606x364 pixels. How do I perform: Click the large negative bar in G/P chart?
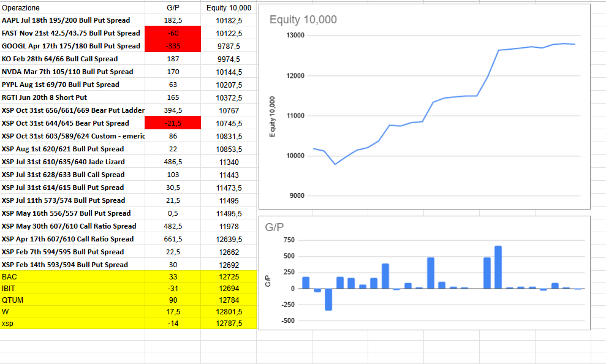pos(328,298)
